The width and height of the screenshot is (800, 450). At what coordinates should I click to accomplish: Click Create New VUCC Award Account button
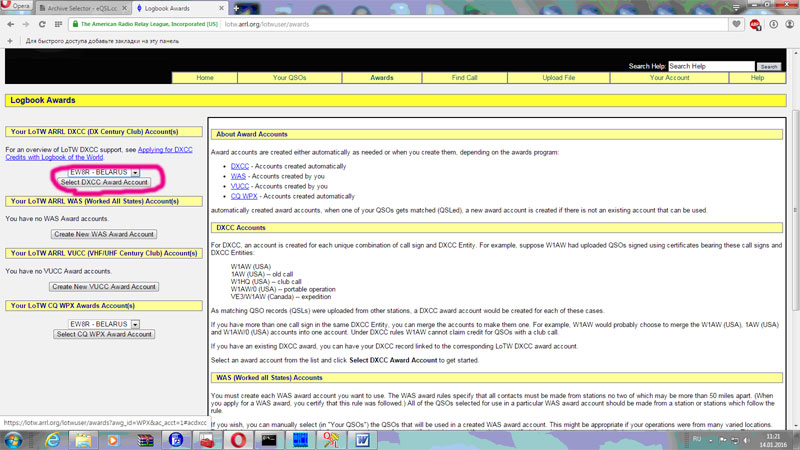(104, 286)
